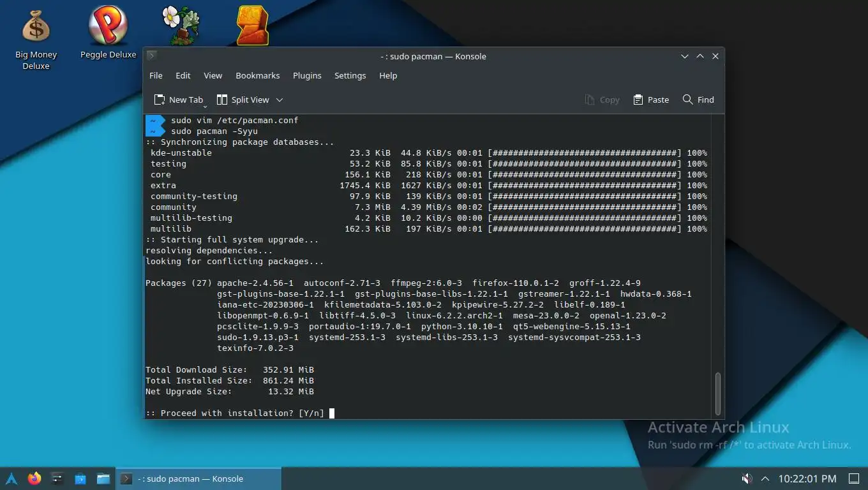Click the Y/n prompt input cursor
This screenshot has width=868, height=490.
332,413
